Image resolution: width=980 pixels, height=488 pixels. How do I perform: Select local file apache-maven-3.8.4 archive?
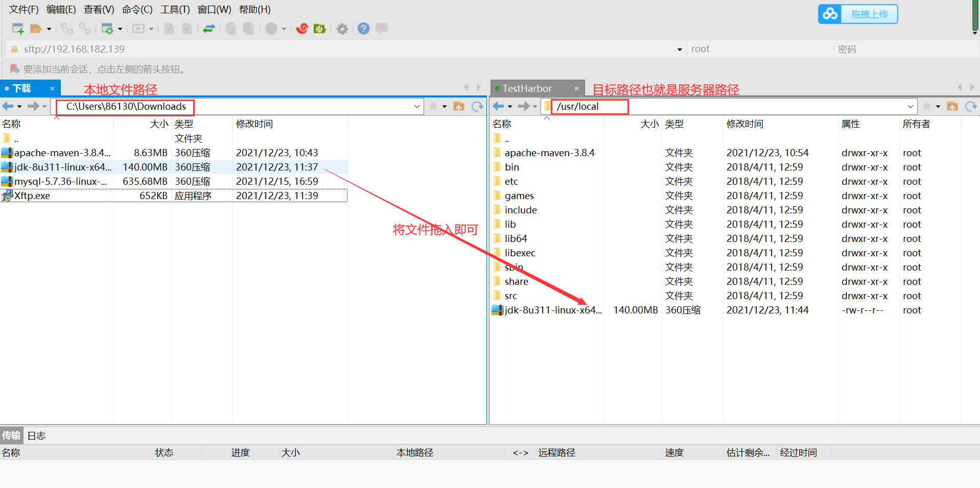tap(174, 153)
